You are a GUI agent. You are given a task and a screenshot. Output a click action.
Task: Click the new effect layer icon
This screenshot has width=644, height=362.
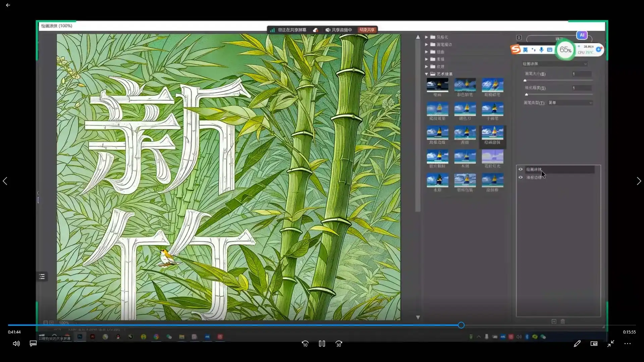[554, 321]
